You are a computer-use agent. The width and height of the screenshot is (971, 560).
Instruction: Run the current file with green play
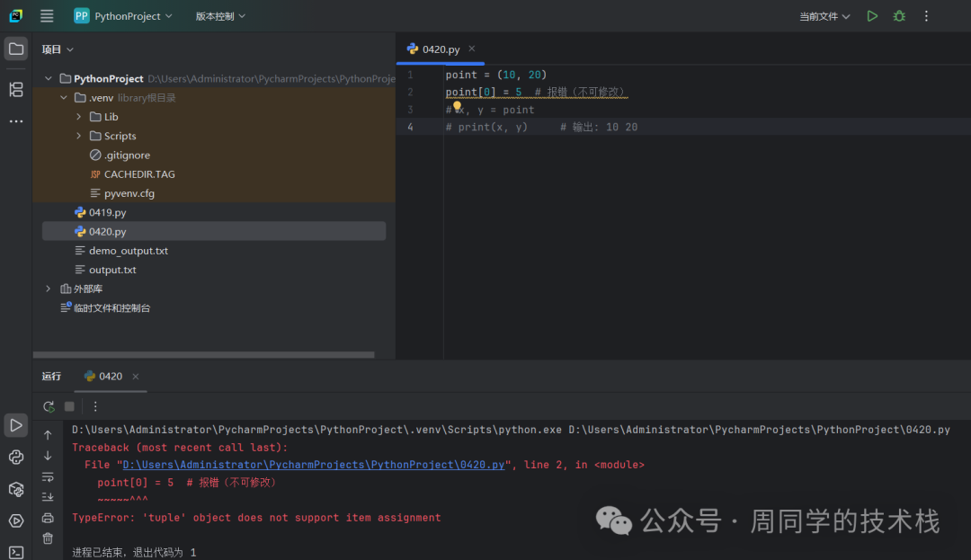click(x=871, y=16)
